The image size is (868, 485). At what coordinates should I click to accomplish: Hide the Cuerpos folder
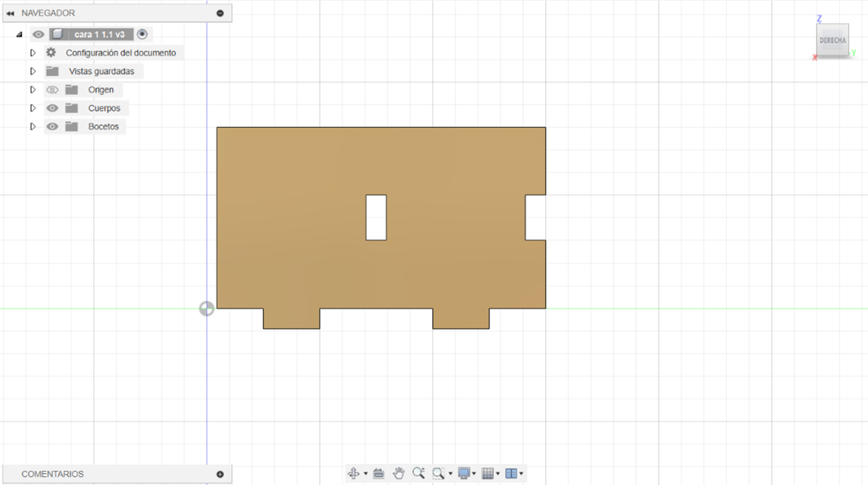point(52,107)
